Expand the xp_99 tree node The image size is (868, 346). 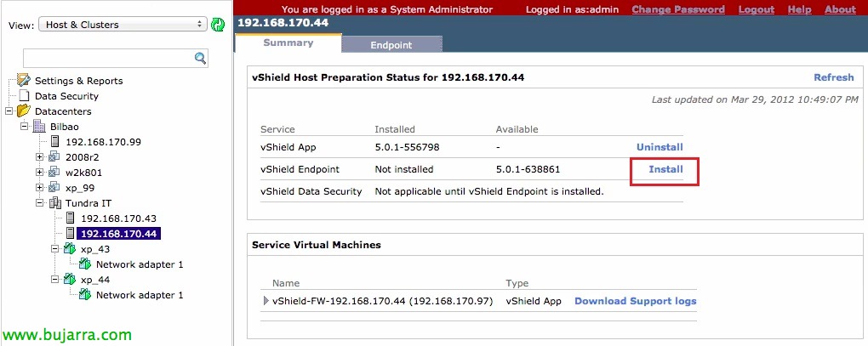[39, 187]
